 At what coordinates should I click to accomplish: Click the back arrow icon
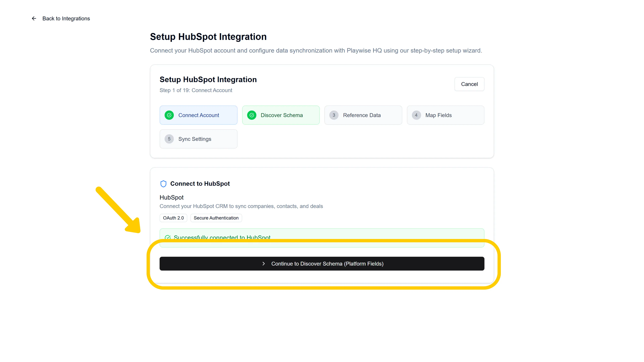point(34,18)
